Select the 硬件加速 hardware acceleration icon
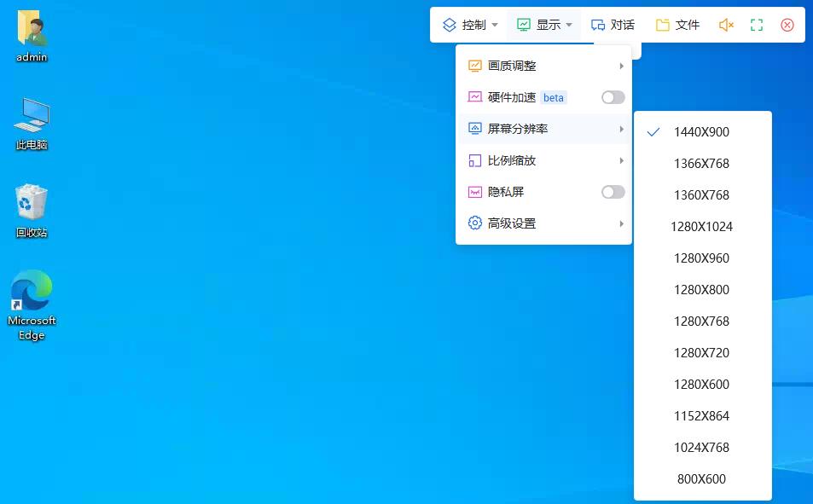This screenshot has width=813, height=504. coord(474,97)
